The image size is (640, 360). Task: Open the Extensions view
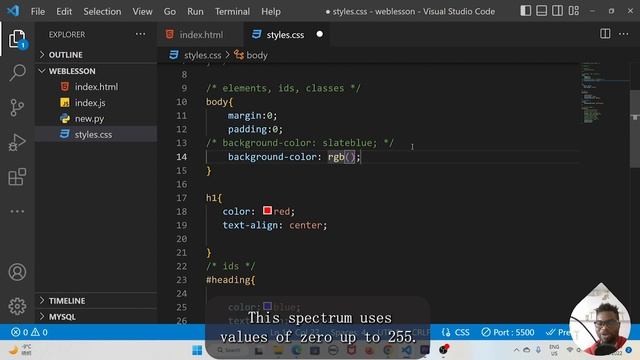coord(17,177)
